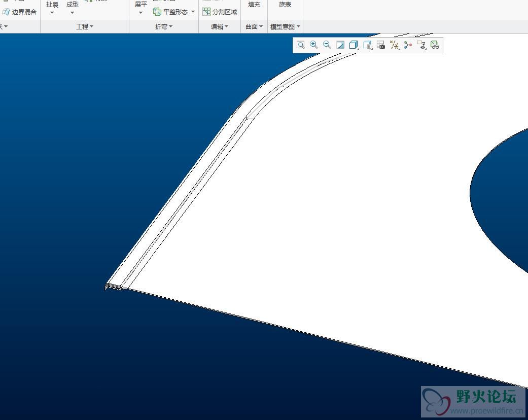The height and width of the screenshot is (420, 528).
Task: Click the 边界混合 (Boundary Blend) icon
Action: coord(6,12)
